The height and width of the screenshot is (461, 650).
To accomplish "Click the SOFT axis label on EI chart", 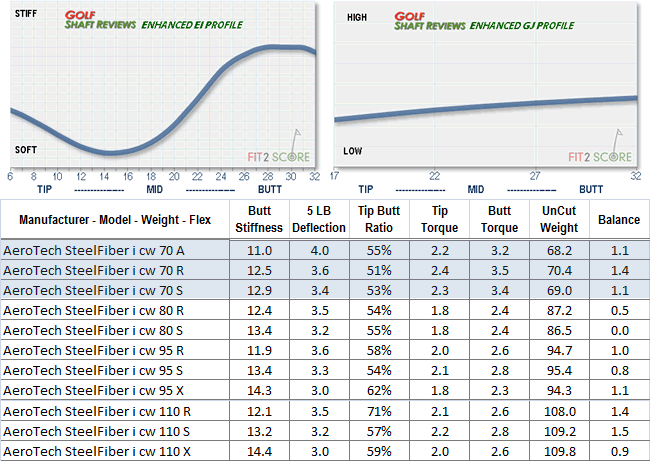I will point(26,150).
